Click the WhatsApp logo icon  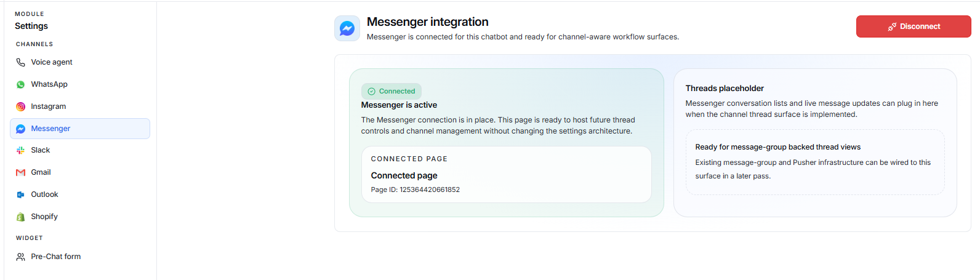coord(20,84)
